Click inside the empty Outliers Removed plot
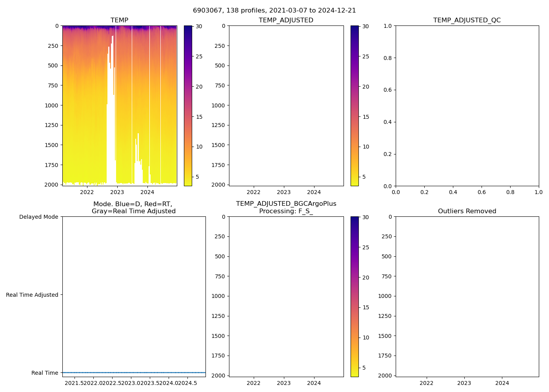The image size is (549, 392). [467, 297]
